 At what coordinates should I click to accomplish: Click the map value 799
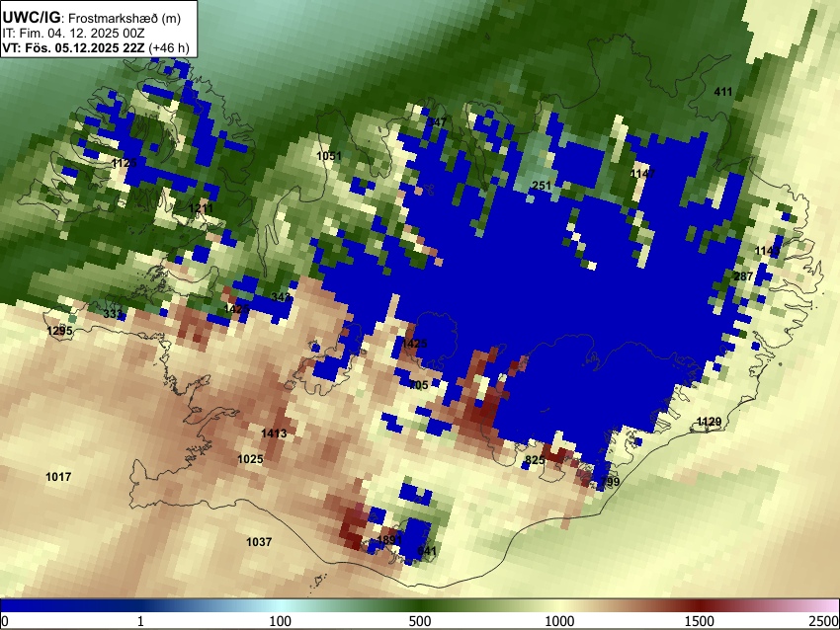click(x=610, y=481)
